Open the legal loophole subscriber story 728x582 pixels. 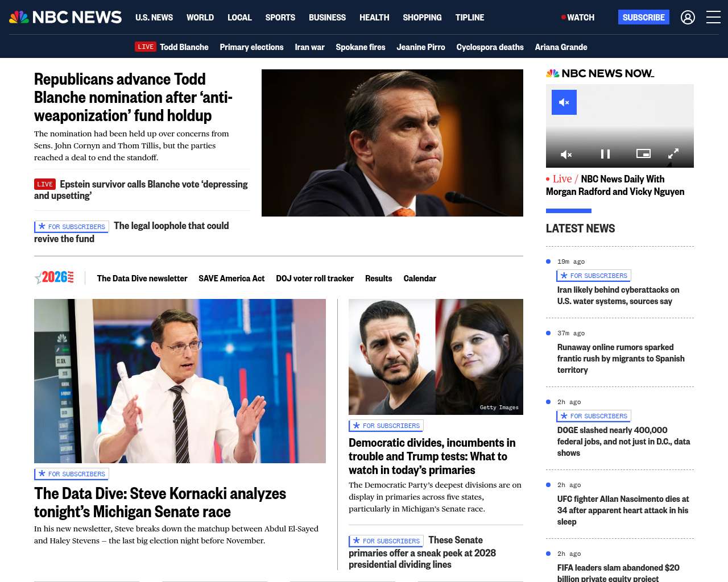point(131,232)
